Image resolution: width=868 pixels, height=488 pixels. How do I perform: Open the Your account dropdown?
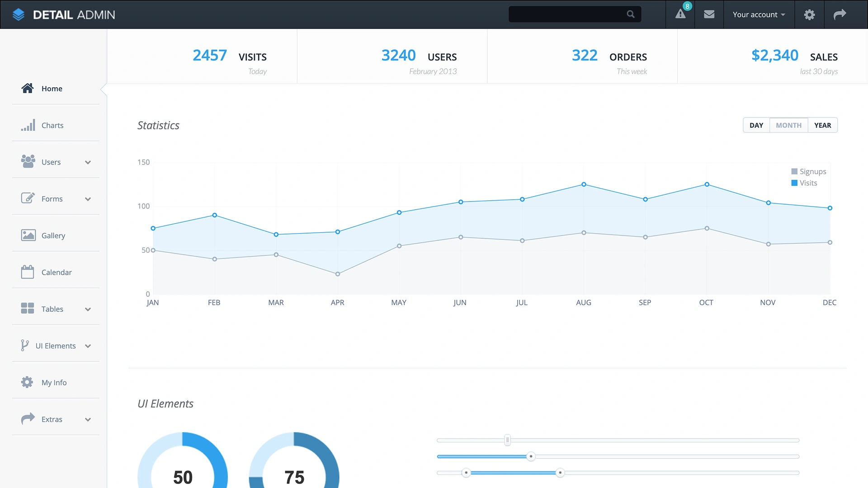[759, 14]
